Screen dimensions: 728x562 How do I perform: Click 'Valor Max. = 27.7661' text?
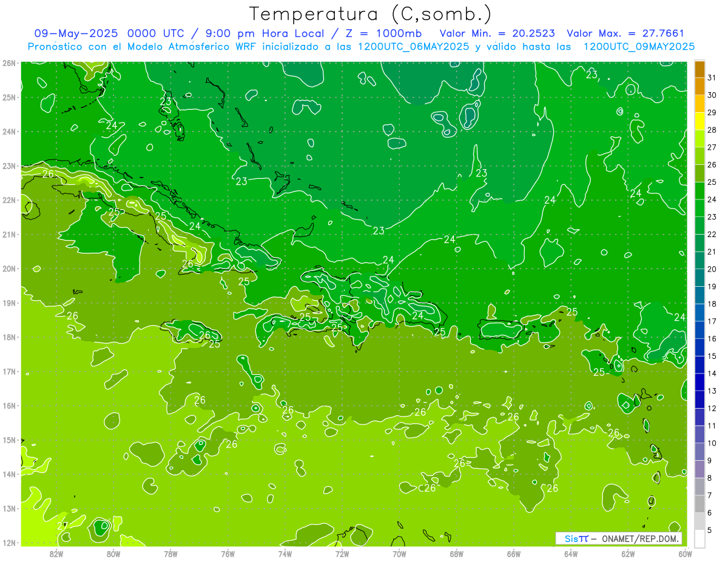(625, 33)
